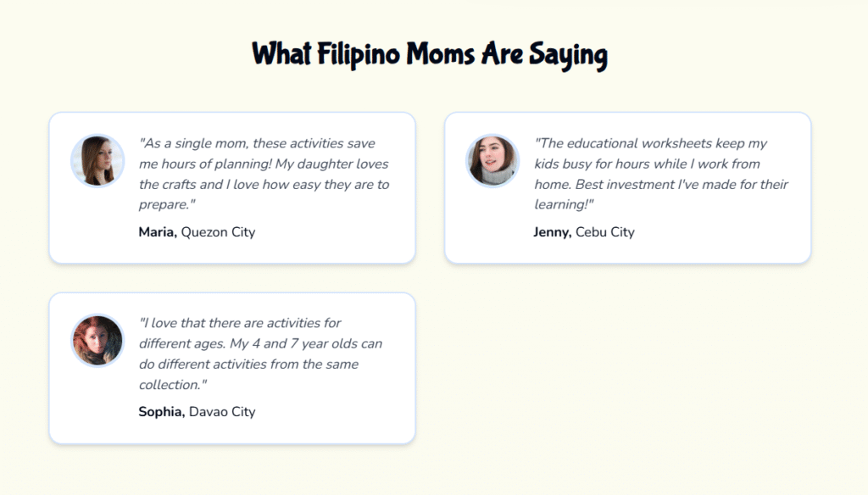The width and height of the screenshot is (868, 495).
Task: Click the word 'Saying' in the heading
Action: 569,55
